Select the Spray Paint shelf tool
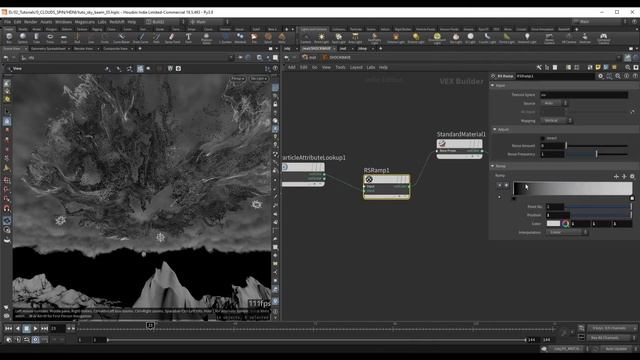Image resolution: width=640 pixels, height=360 pixels. coord(172,38)
